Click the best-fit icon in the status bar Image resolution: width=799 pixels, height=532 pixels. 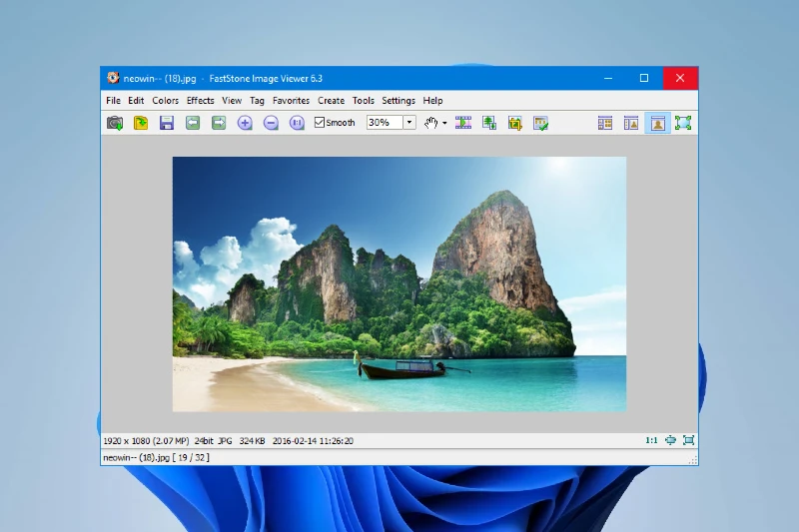pyautogui.click(x=688, y=440)
